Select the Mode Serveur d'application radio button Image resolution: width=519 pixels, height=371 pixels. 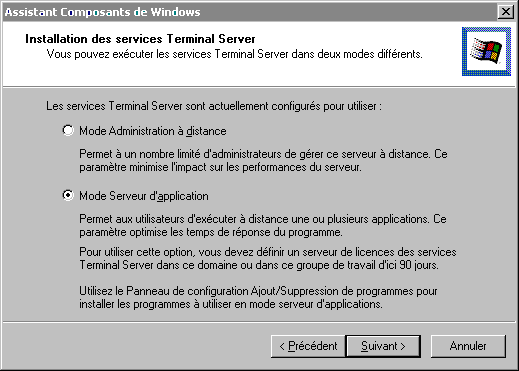tap(68, 195)
